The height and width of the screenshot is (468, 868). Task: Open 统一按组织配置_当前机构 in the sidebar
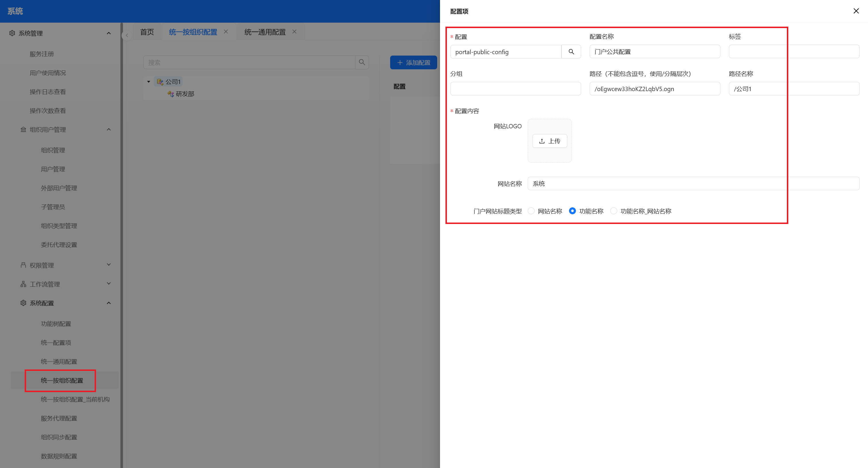(75, 399)
